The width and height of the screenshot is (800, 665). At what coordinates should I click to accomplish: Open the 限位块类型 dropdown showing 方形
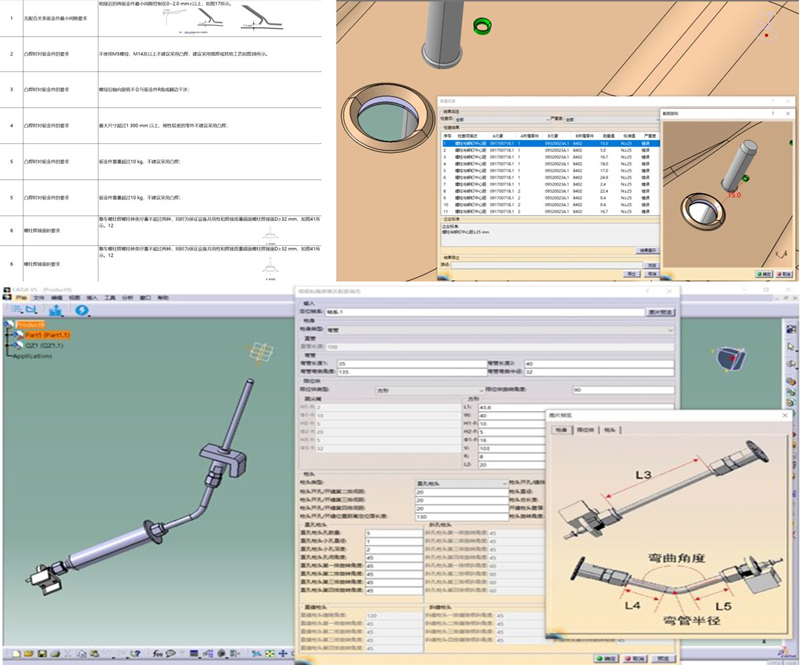tap(430, 390)
